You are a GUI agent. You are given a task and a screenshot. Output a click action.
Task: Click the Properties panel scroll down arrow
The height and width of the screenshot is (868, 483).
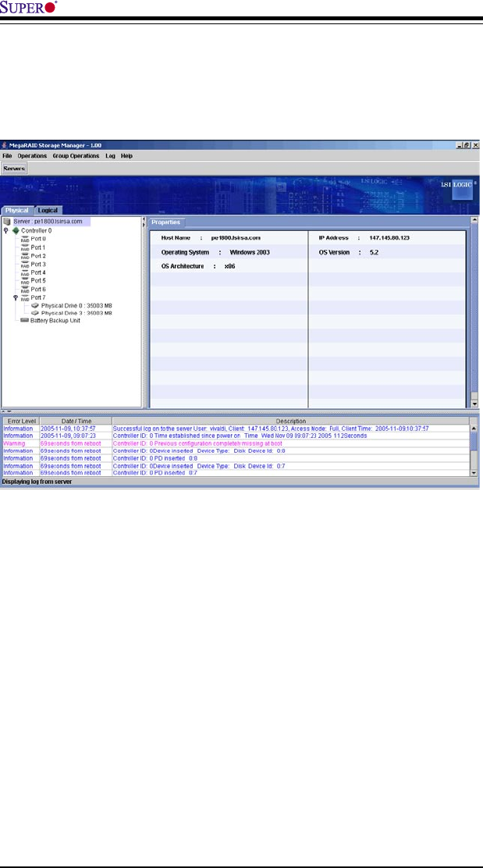click(x=474, y=404)
